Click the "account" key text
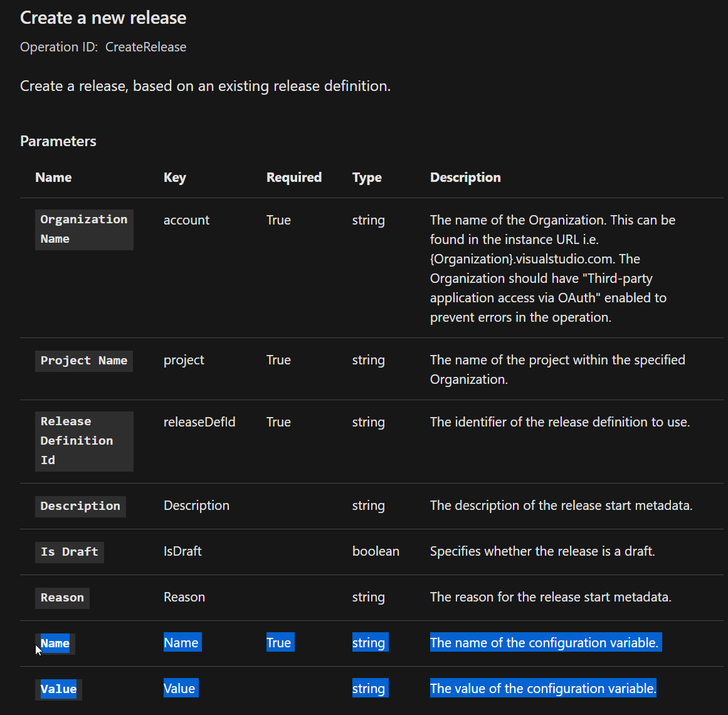The image size is (728, 715). (x=186, y=220)
